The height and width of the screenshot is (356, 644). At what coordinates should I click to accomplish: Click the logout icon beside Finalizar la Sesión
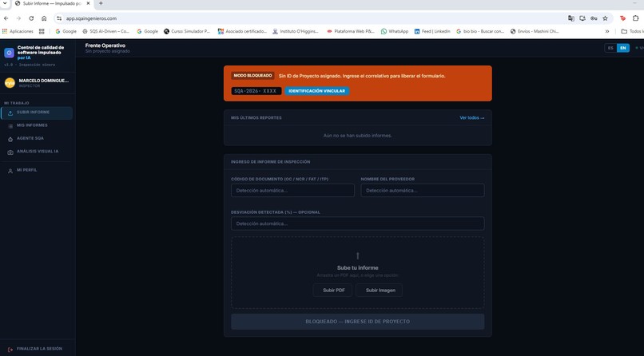10,350
